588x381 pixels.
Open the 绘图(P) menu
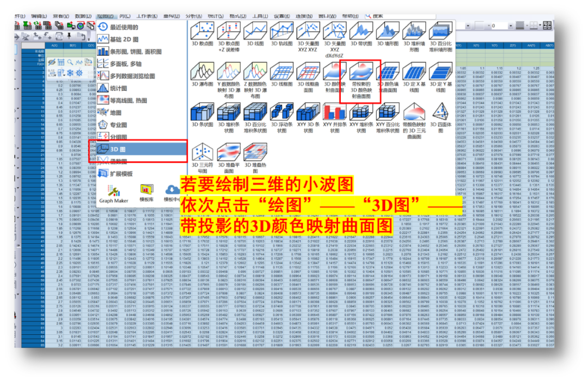tap(105, 16)
